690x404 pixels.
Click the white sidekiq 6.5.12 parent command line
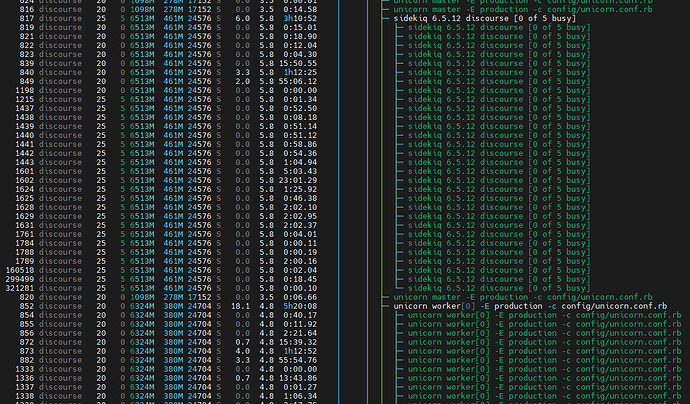(x=484, y=18)
